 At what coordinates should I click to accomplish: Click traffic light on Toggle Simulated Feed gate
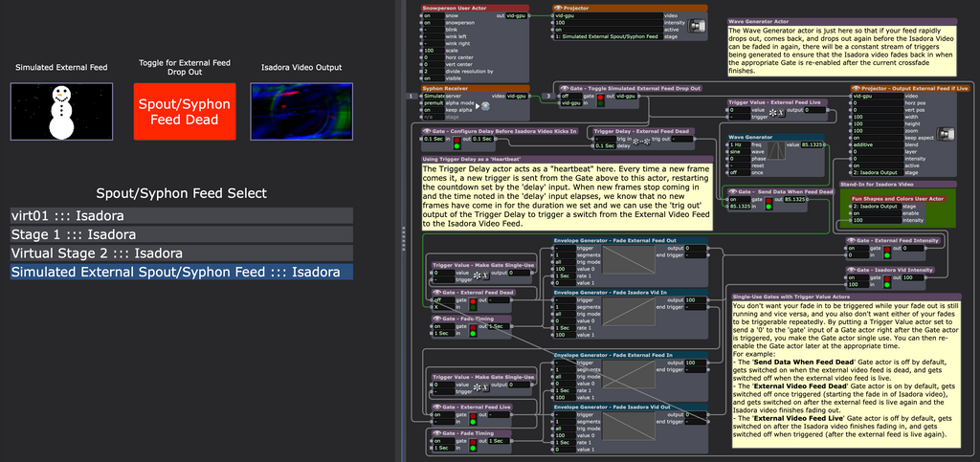click(x=601, y=99)
